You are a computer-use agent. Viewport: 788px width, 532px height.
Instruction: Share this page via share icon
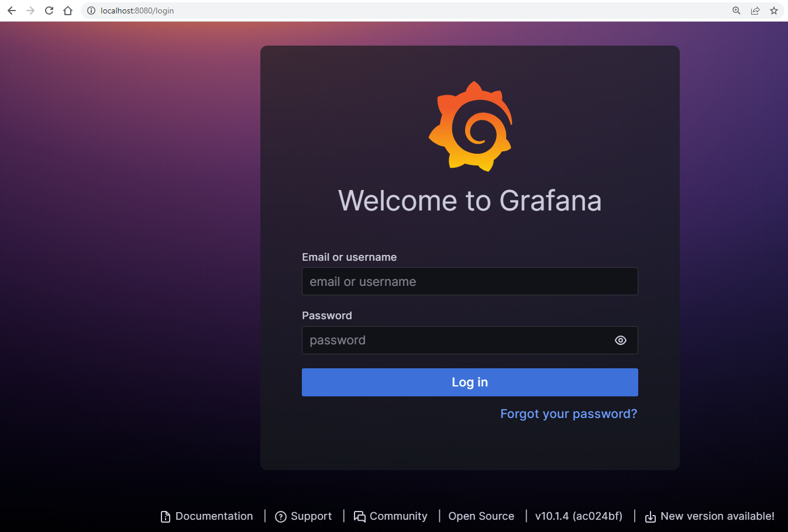pyautogui.click(x=755, y=11)
